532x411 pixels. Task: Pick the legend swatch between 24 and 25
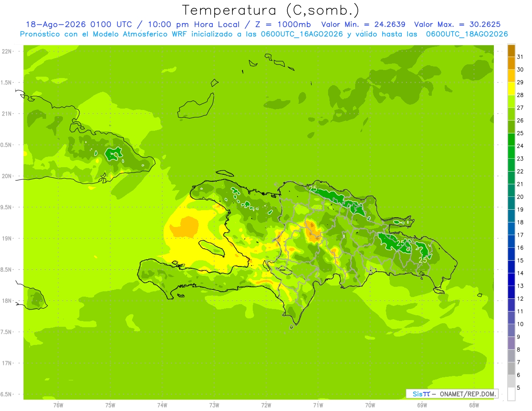511,140
